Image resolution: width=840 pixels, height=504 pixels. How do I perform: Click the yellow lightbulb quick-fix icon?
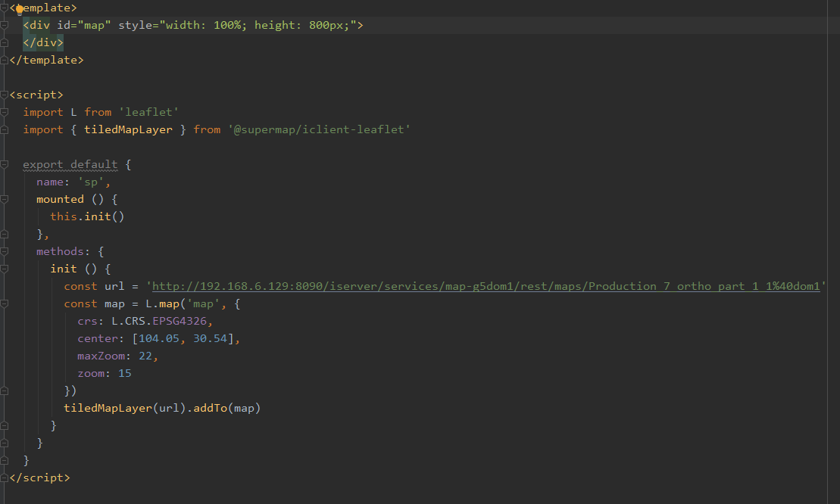(20, 8)
